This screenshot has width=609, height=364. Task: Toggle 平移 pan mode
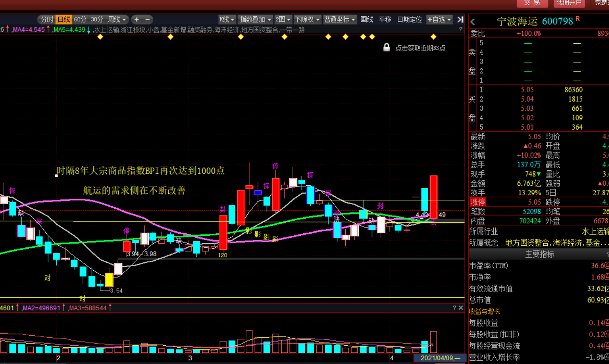tap(385, 20)
